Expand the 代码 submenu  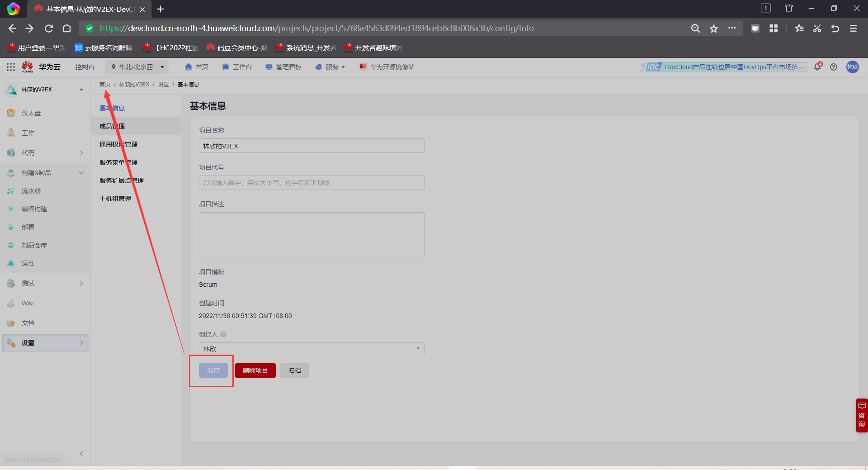pyautogui.click(x=81, y=153)
